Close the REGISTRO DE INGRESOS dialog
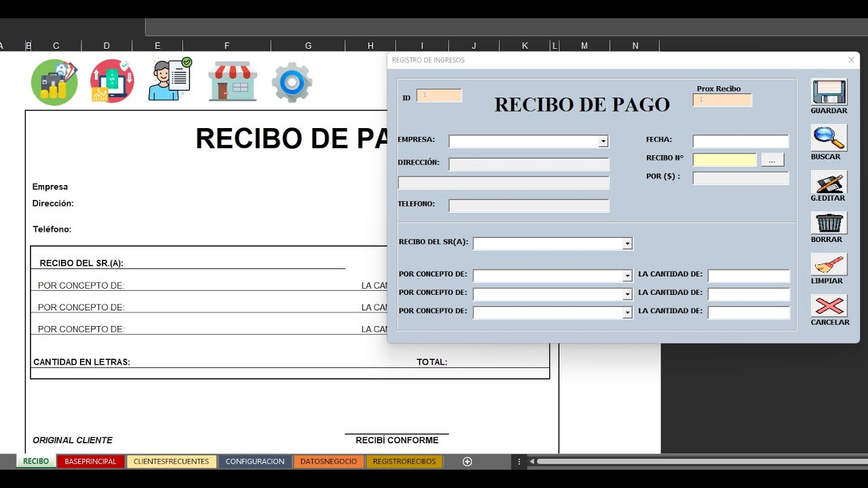This screenshot has height=488, width=868. coord(851,60)
